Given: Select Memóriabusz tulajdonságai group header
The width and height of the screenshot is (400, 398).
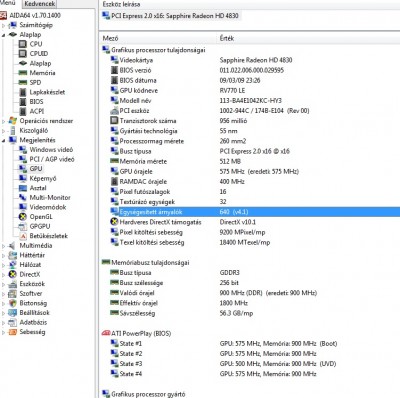Looking at the screenshot, I should pyautogui.click(x=145, y=262).
